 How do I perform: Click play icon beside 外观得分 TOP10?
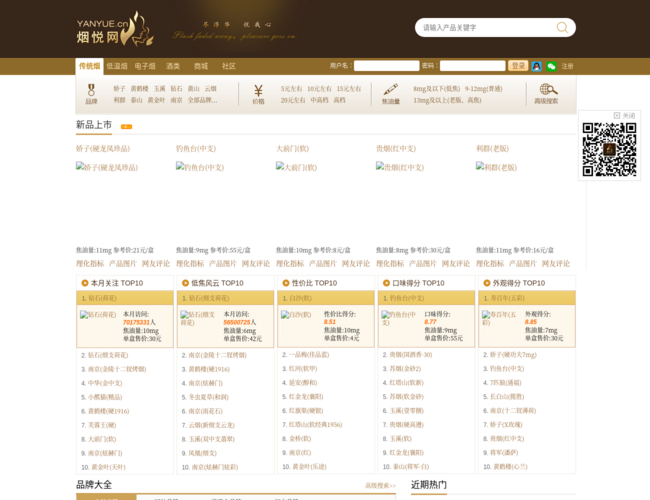tap(487, 283)
